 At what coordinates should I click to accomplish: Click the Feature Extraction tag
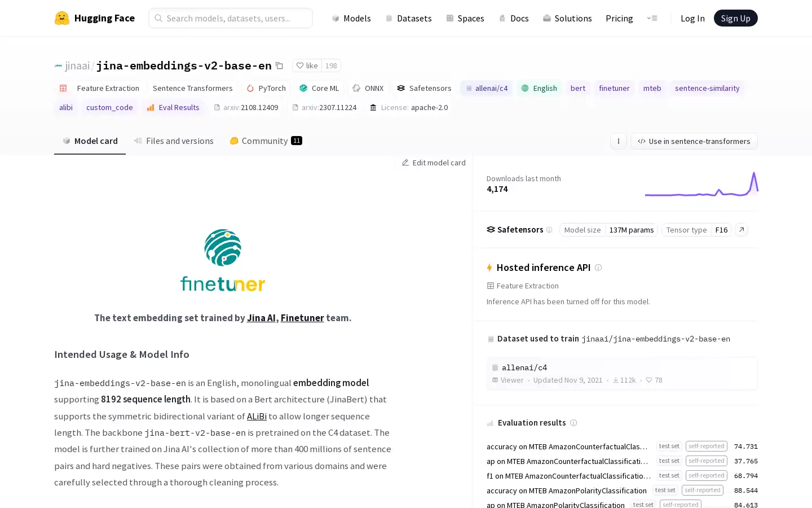coord(100,88)
